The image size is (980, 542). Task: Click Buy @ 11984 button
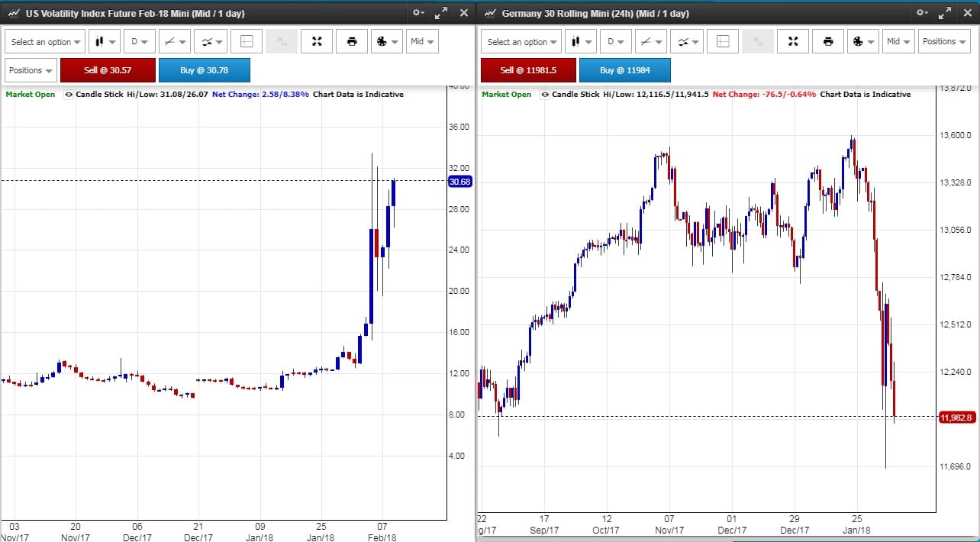pyautogui.click(x=624, y=70)
